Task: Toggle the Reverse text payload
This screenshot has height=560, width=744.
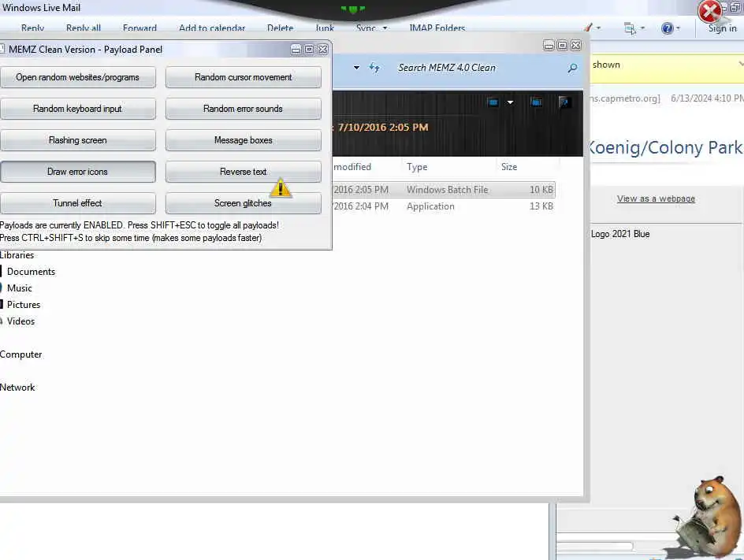Action: coord(243,172)
